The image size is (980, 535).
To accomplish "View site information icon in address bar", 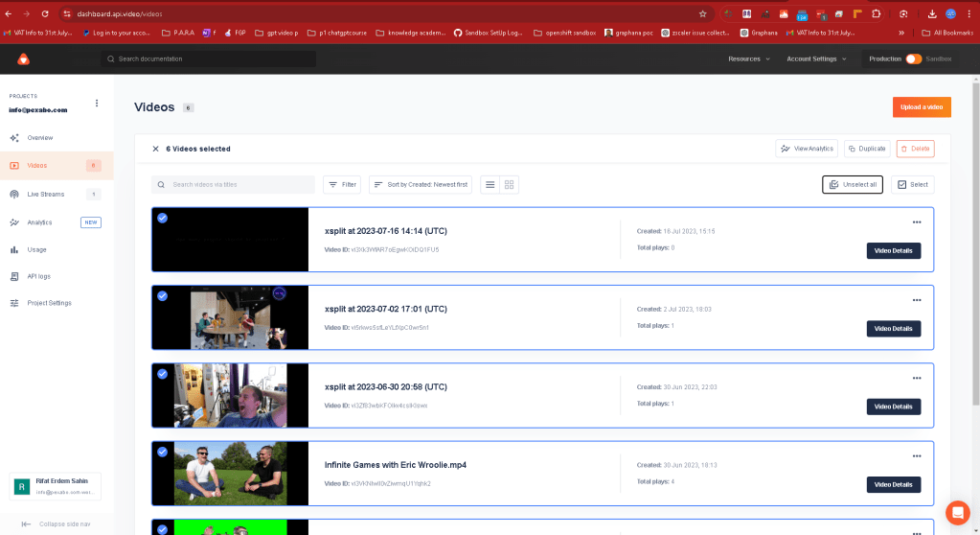I will (67, 13).
